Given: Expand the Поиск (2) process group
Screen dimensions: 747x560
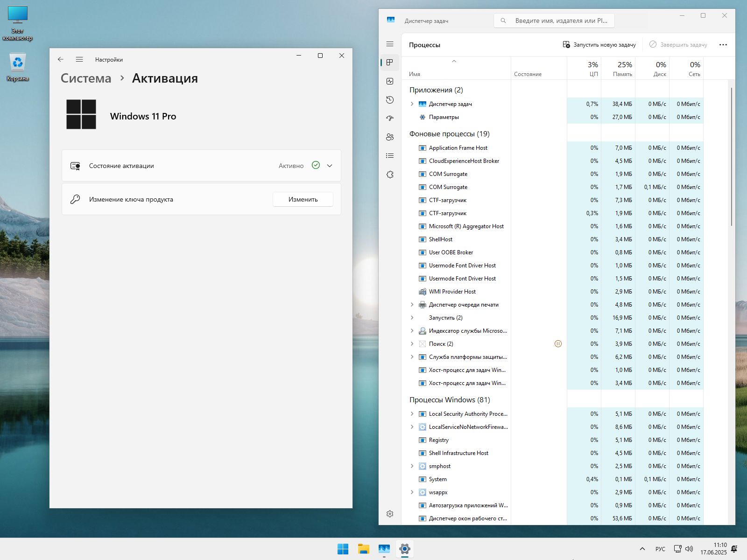Looking at the screenshot, I should 412,344.
